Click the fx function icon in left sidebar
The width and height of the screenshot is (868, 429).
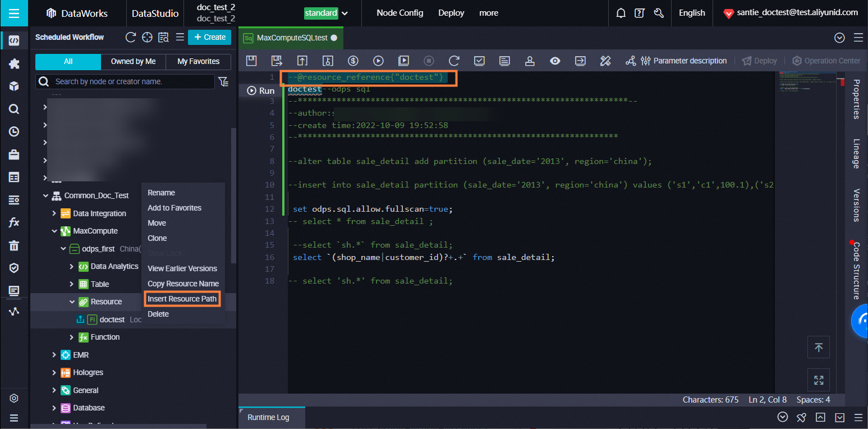(x=14, y=222)
